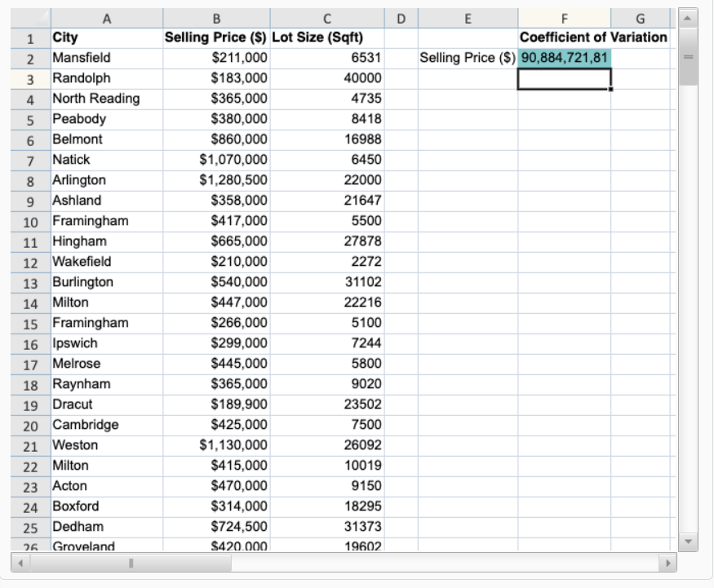Select the column F header
The height and width of the screenshot is (588, 714).
(564, 19)
